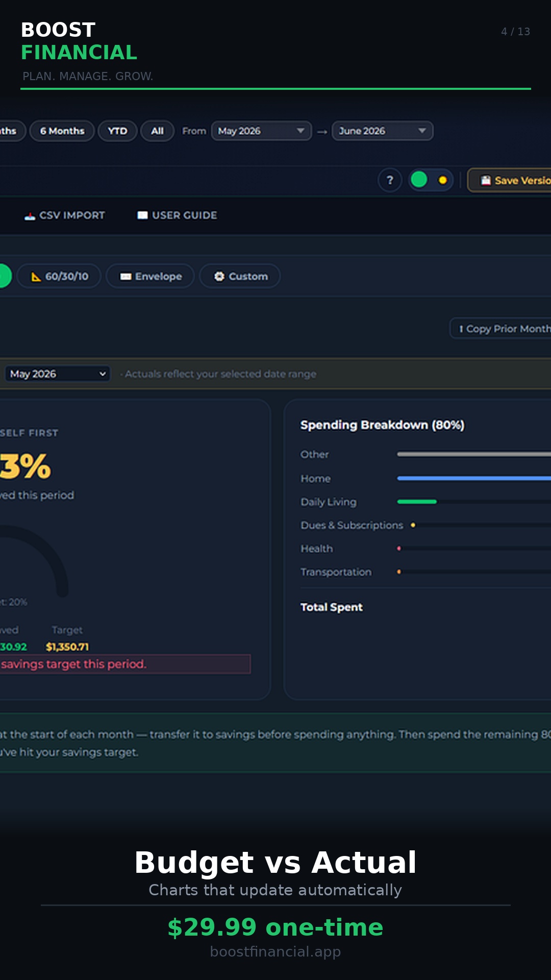
Task: Click the Health category label
Action: point(316,549)
